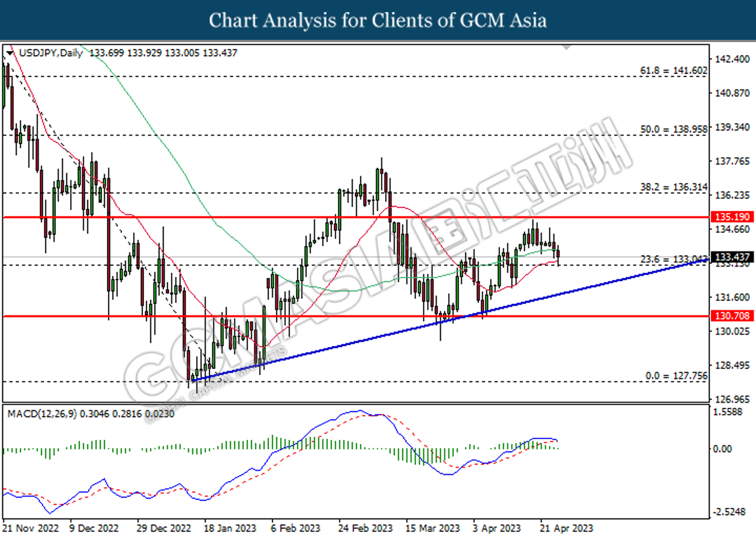Click the 18 Jan 2023 date label

pos(230,528)
